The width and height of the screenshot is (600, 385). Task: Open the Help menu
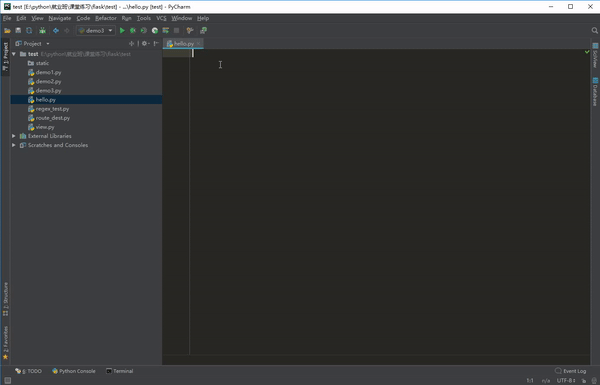(x=203, y=18)
